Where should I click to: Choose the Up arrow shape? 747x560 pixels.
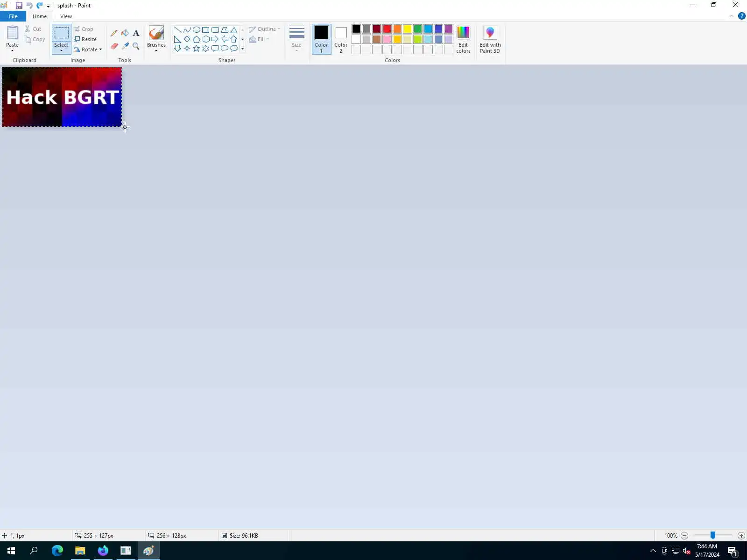234,39
